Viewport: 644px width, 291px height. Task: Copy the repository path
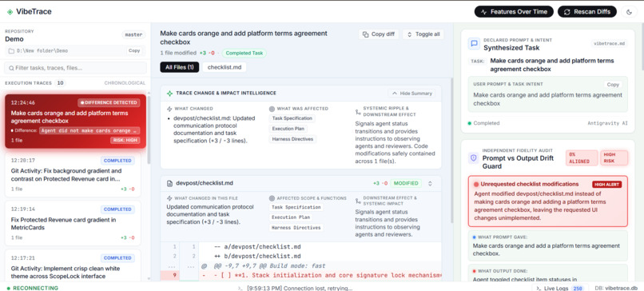(x=134, y=50)
